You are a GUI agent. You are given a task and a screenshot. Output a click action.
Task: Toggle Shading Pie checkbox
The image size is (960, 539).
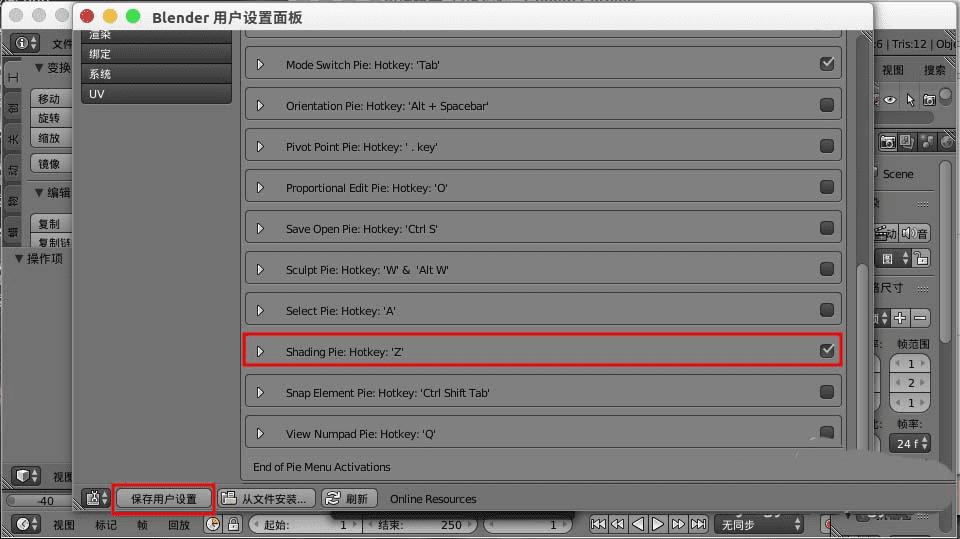827,350
